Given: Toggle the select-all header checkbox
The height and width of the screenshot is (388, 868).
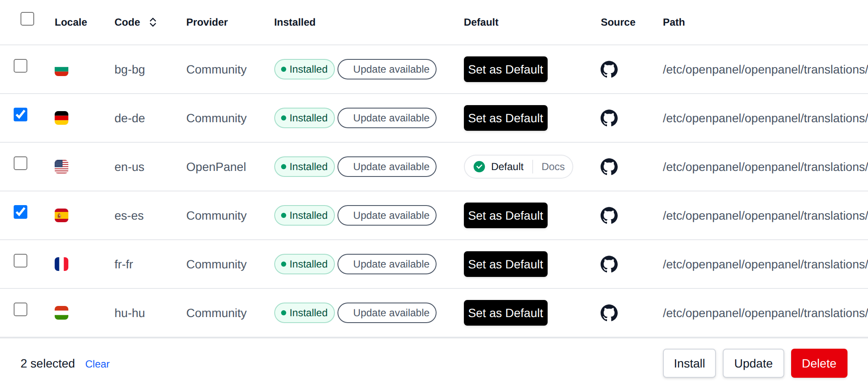Looking at the screenshot, I should [27, 19].
